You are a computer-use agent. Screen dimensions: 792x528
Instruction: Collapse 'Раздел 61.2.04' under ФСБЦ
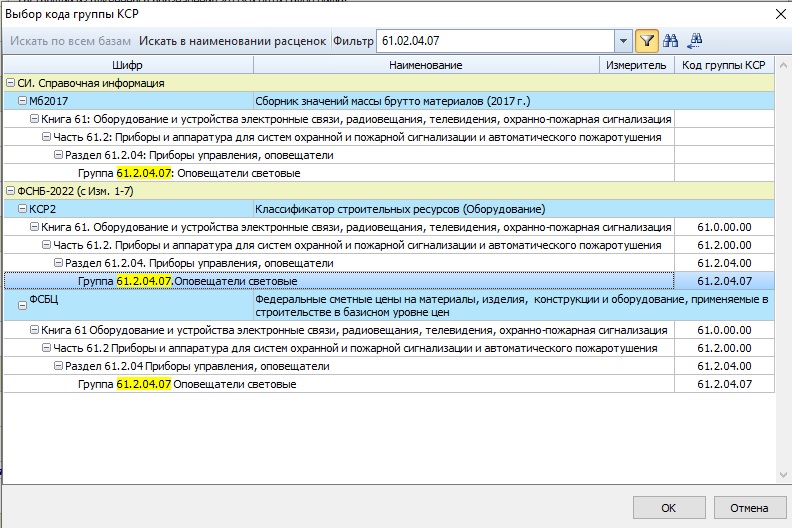coord(58,366)
